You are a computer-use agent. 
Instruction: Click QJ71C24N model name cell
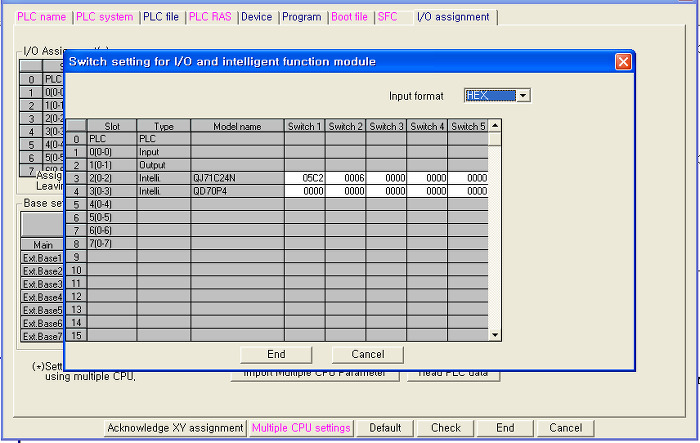(238, 178)
